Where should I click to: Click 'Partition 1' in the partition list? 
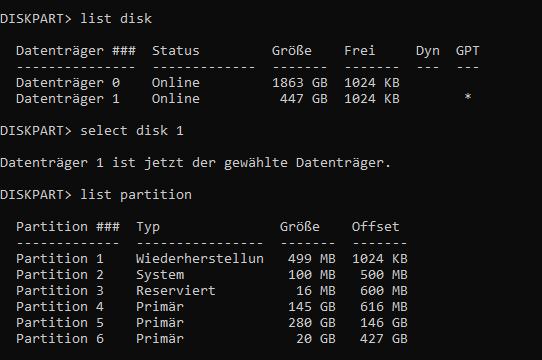(60, 259)
